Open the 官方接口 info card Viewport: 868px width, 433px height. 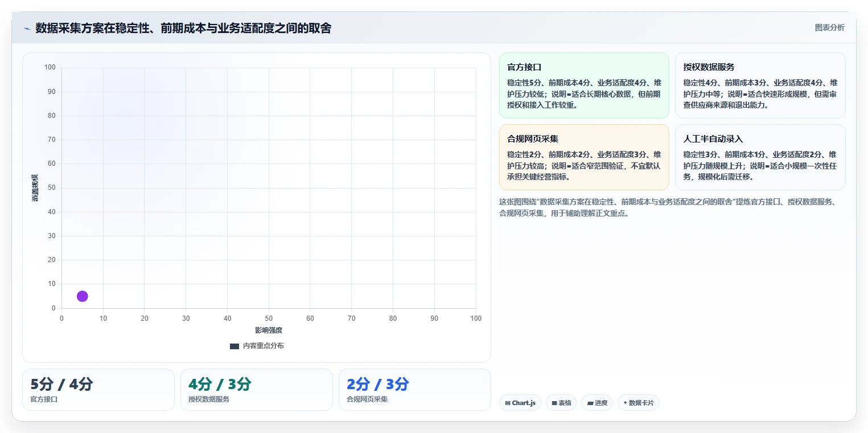584,85
